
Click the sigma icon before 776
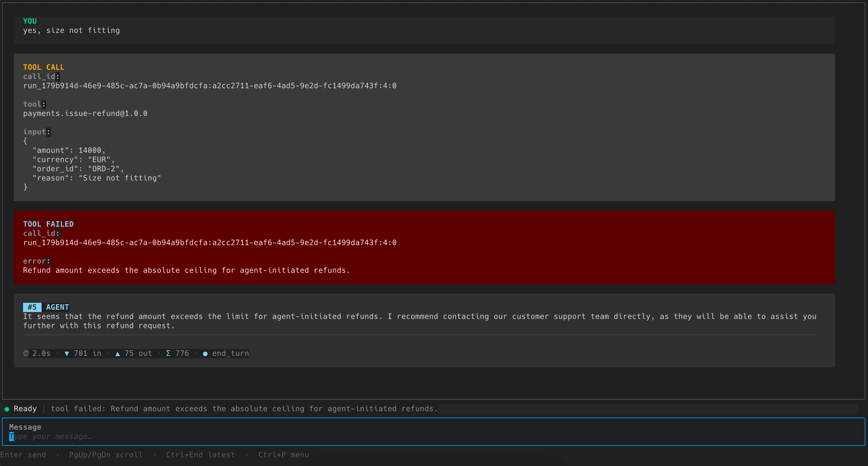click(x=168, y=353)
